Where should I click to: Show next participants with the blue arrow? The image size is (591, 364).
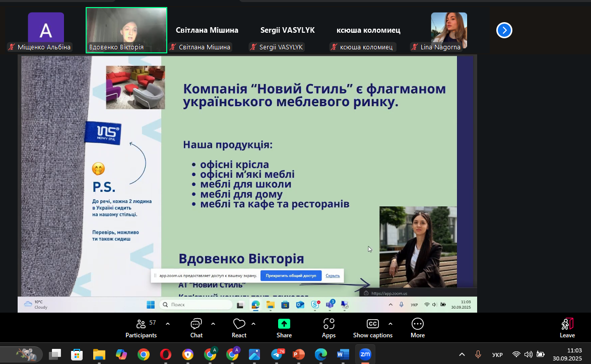tap(504, 31)
